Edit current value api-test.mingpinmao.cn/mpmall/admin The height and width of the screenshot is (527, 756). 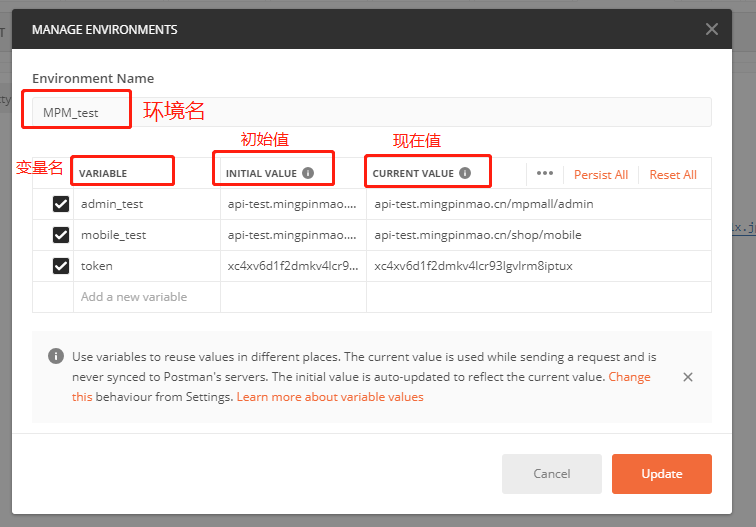(539, 204)
